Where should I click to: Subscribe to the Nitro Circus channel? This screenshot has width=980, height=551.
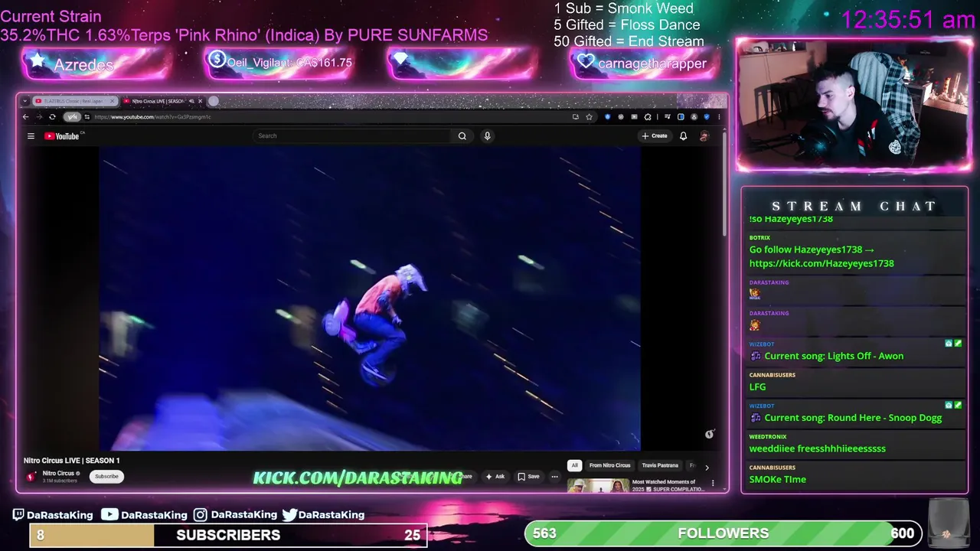[106, 477]
